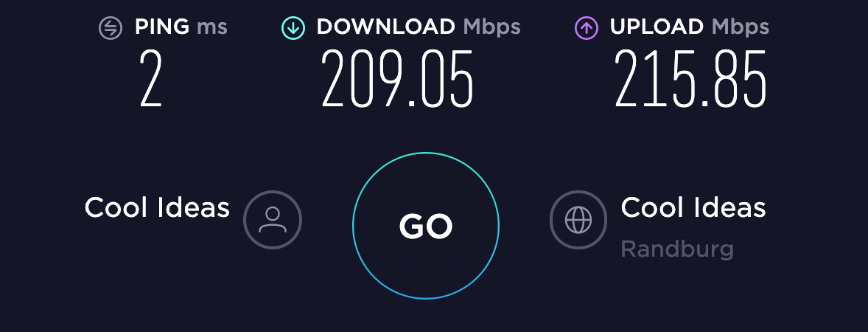Viewport: 868px width, 332px height.
Task: Click the DOWNLOAD Mbps label
Action: 419,27
